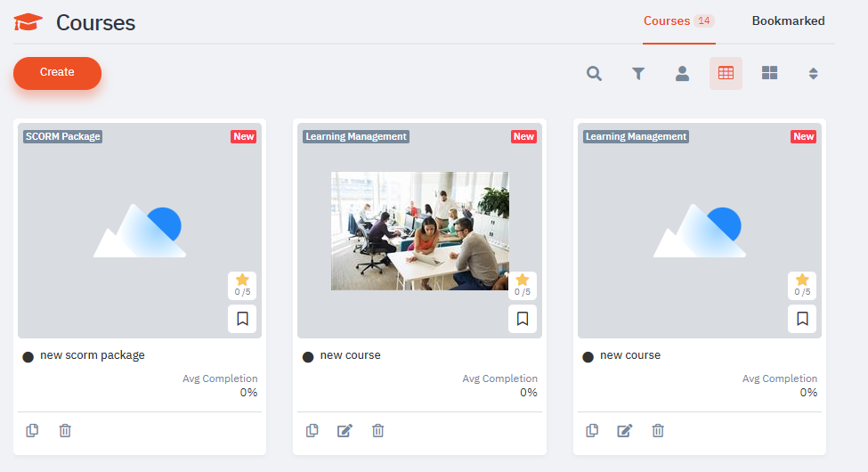Delete the new scorm package course
Viewport: 868px width, 472px height.
(x=65, y=430)
